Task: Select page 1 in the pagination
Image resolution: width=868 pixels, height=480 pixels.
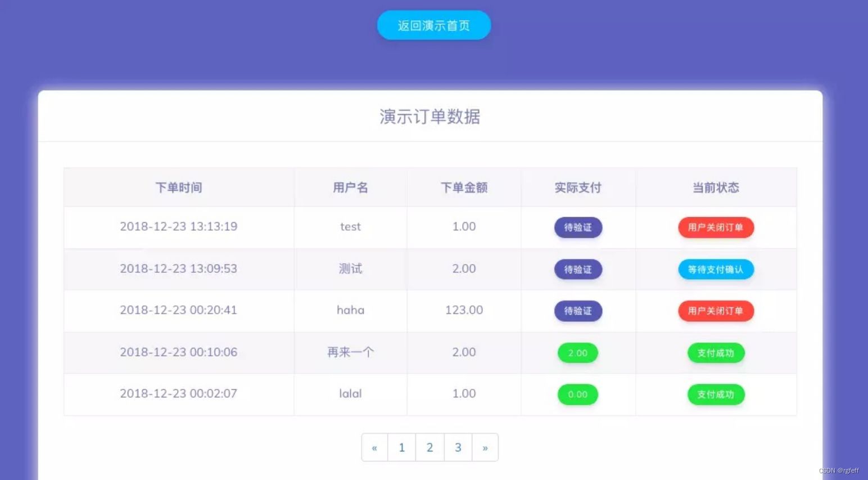Action: (x=401, y=447)
